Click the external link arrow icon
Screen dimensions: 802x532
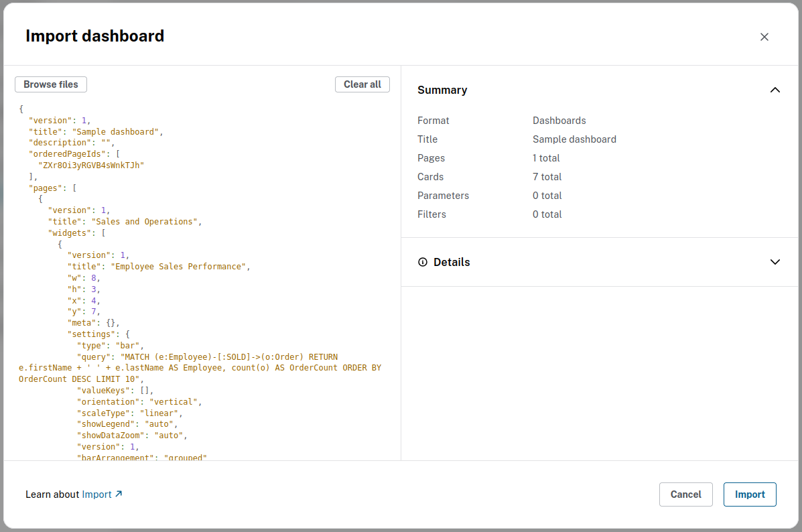click(x=119, y=494)
